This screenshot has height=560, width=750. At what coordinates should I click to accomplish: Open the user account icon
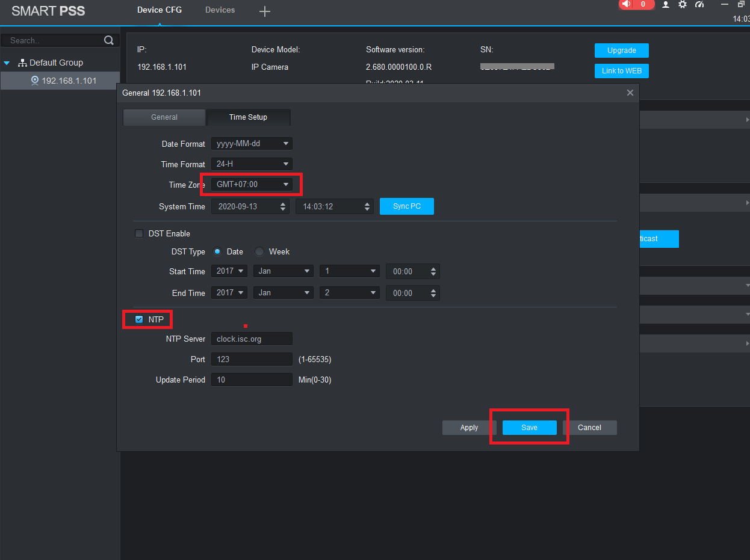click(x=666, y=5)
